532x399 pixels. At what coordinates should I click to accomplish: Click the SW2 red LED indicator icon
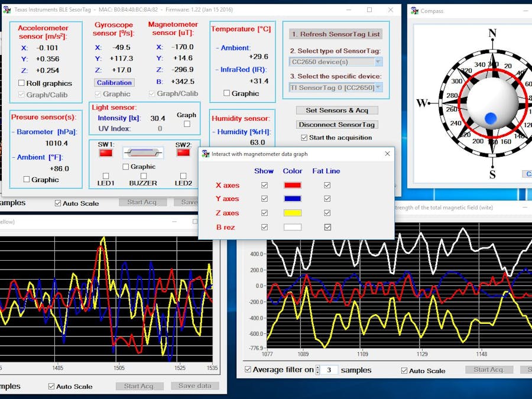(x=183, y=153)
